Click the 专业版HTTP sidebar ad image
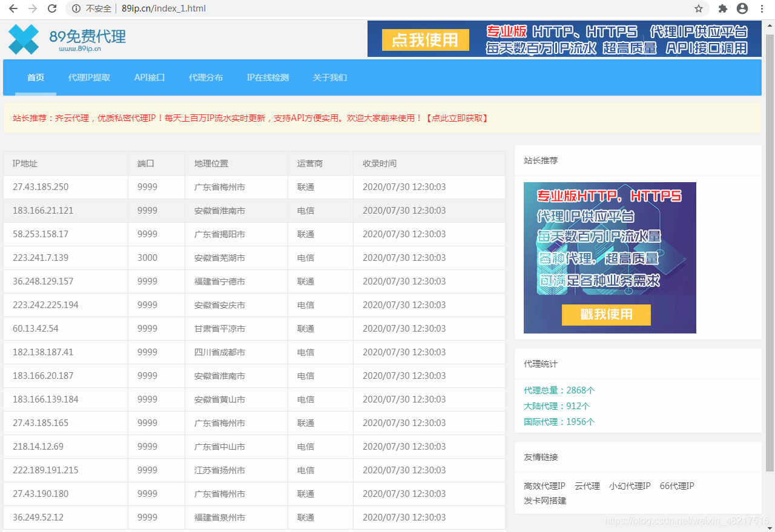 (x=609, y=257)
